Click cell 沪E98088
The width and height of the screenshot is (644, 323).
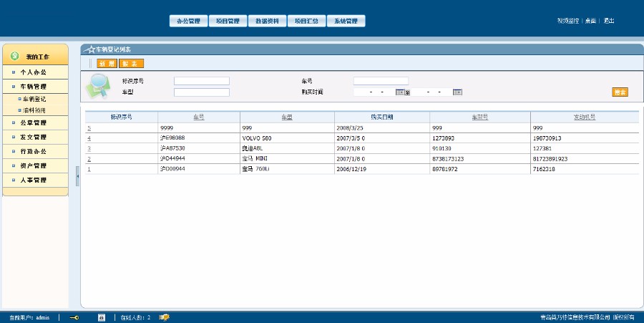(x=172, y=138)
